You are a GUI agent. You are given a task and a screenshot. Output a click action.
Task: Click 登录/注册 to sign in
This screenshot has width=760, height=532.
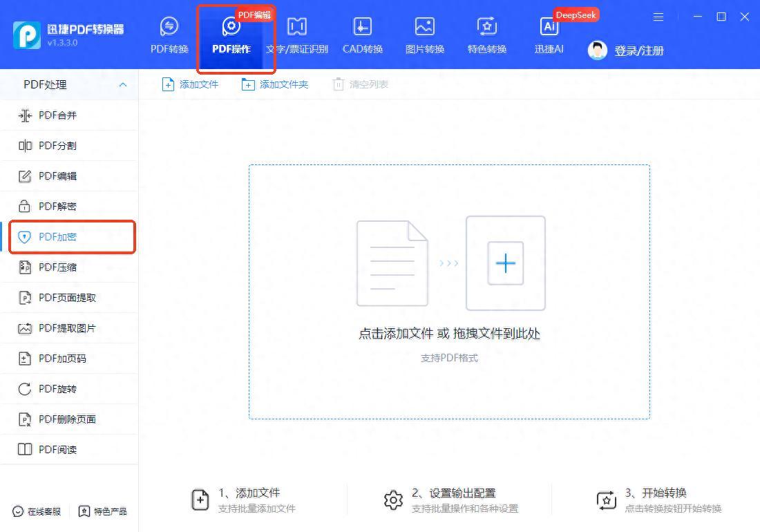[638, 50]
